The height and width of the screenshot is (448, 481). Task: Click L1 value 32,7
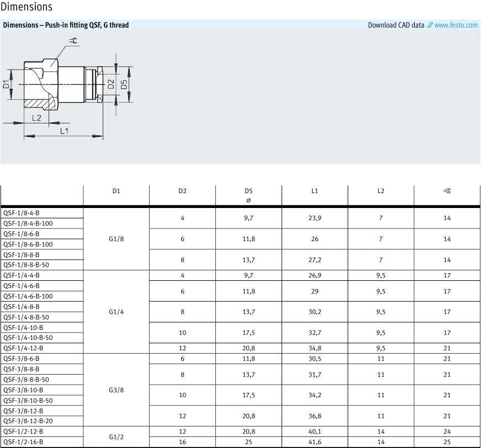315,333
